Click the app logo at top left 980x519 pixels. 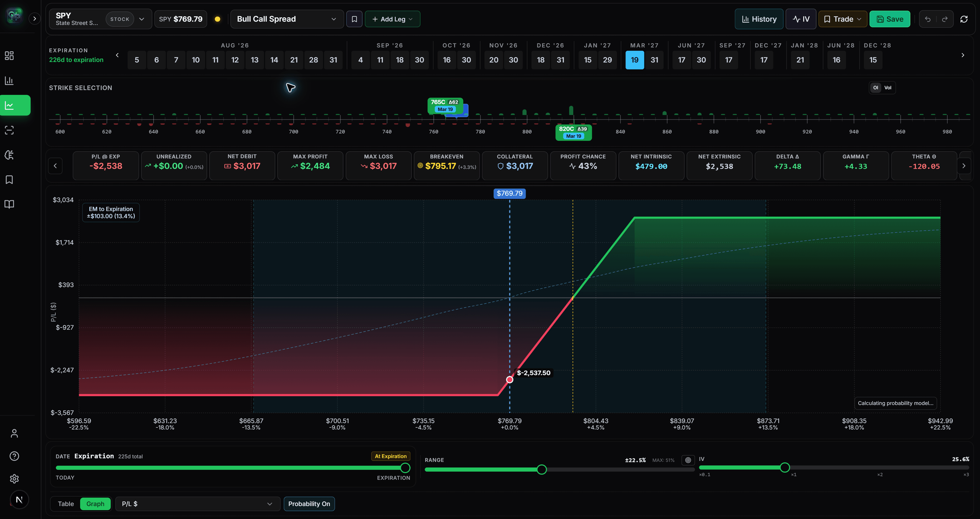point(15,16)
